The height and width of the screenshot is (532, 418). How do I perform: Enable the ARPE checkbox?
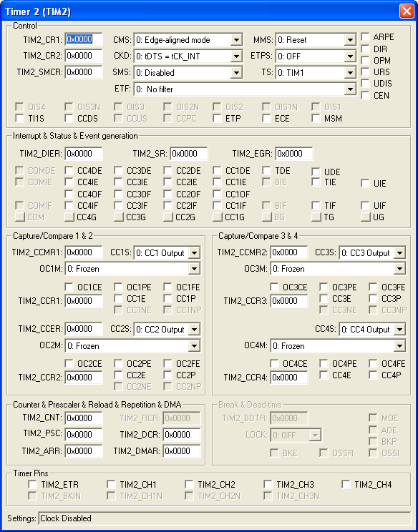[365, 37]
